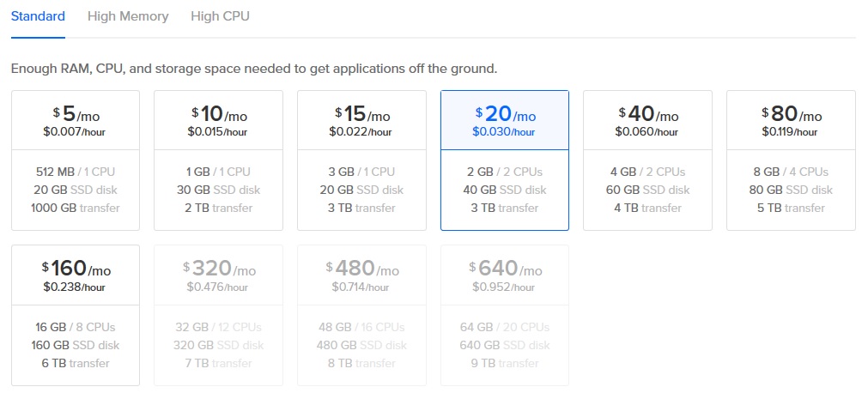Pick the $160/mo 16 GB plan

(x=76, y=316)
